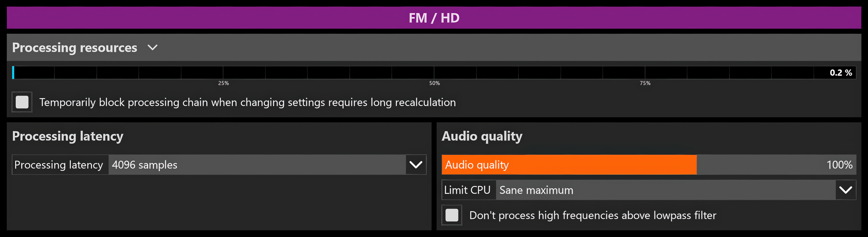Click the 50% marker on usage bar

(x=434, y=83)
